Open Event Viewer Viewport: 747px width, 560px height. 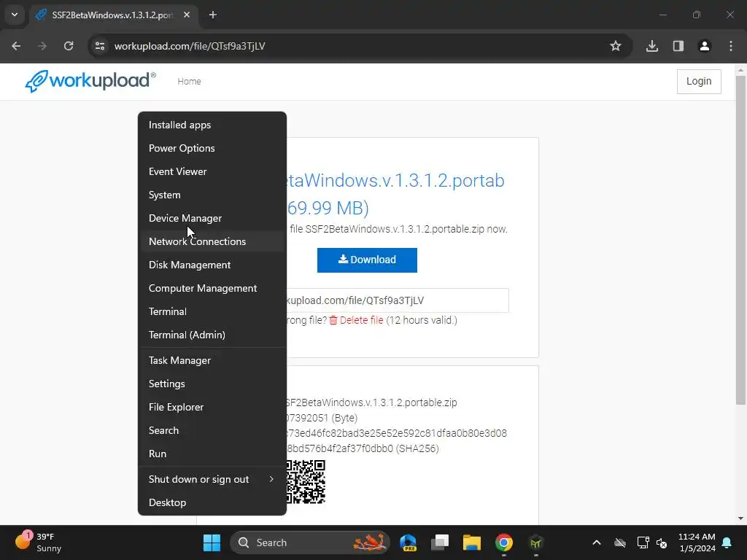tap(212, 171)
